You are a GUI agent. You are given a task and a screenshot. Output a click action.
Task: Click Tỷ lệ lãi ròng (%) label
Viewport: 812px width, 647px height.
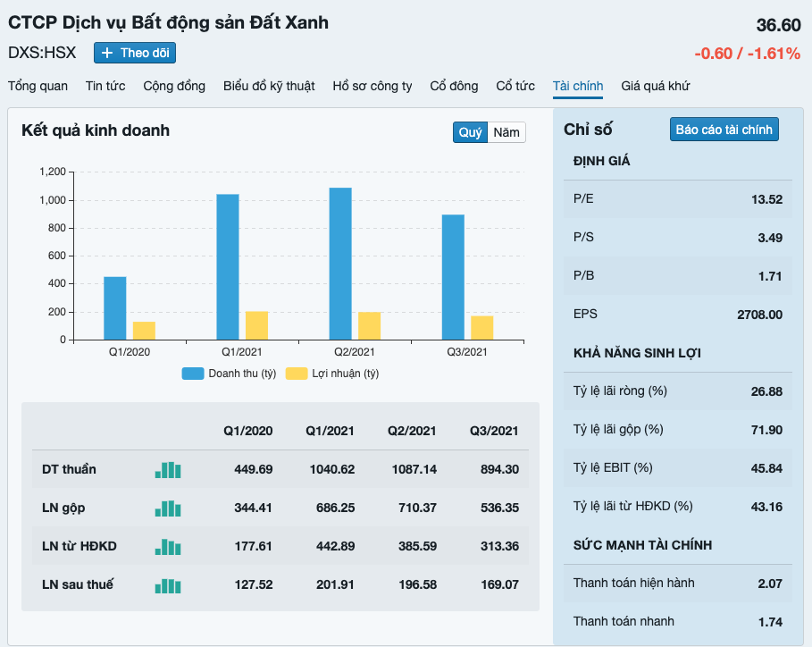pyautogui.click(x=620, y=391)
